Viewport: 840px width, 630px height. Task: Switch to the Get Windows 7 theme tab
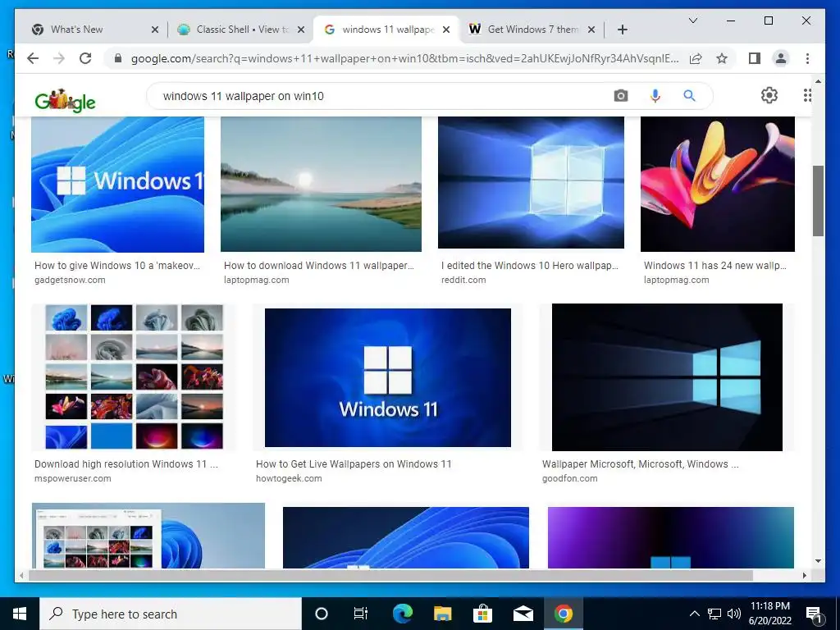[x=532, y=30]
